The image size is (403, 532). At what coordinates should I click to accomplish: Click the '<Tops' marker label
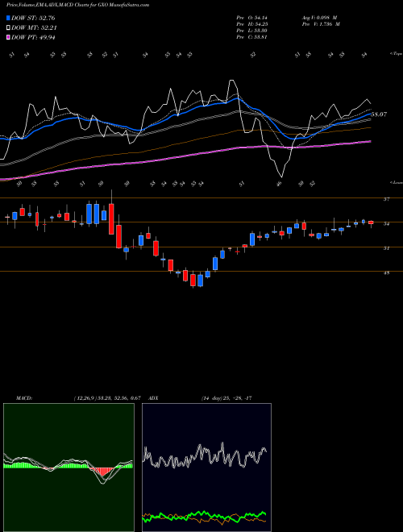coord(396,54)
